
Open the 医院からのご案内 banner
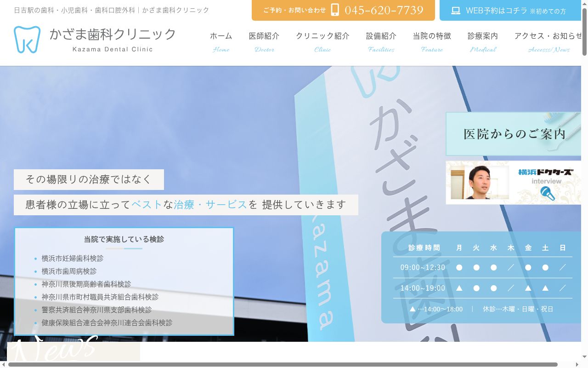pos(514,134)
